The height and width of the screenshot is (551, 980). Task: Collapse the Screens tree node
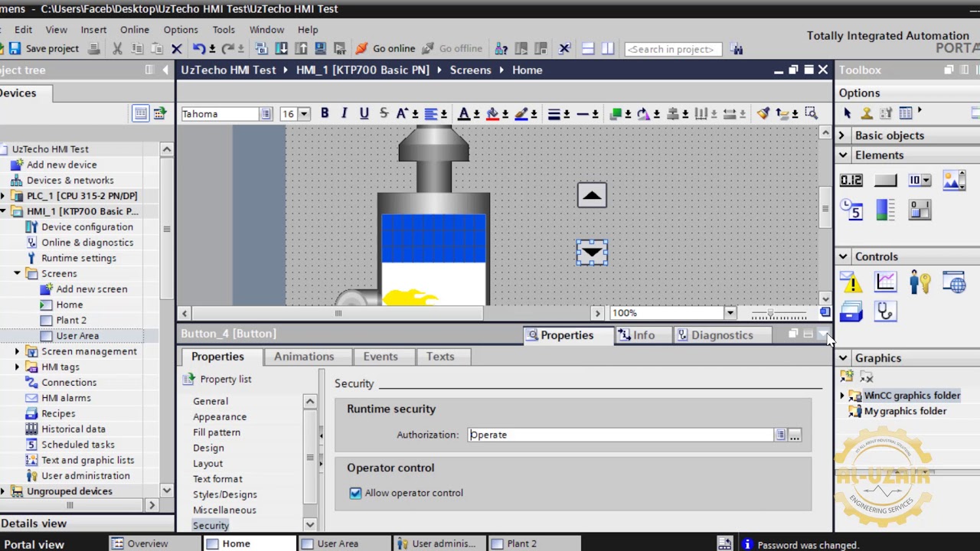tap(18, 273)
